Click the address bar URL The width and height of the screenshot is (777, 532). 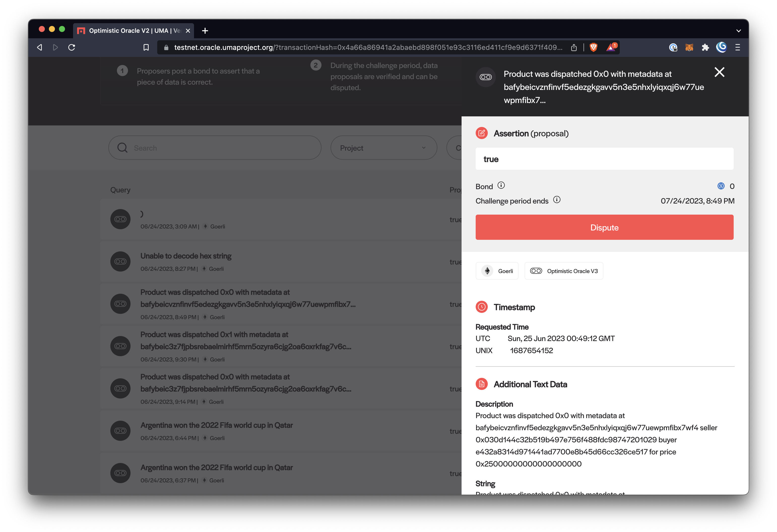[x=368, y=47]
